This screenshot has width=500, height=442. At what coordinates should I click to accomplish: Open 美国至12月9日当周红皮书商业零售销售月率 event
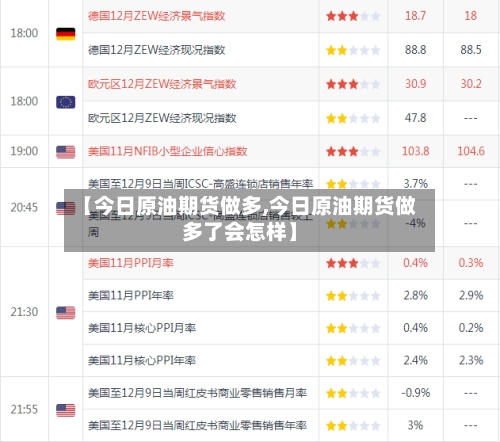pyautogui.click(x=197, y=393)
